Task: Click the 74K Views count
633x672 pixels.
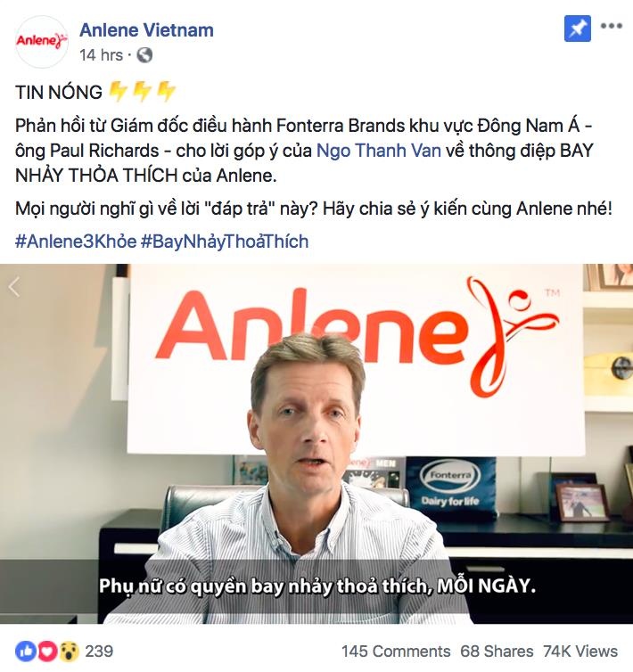Action: click(580, 652)
